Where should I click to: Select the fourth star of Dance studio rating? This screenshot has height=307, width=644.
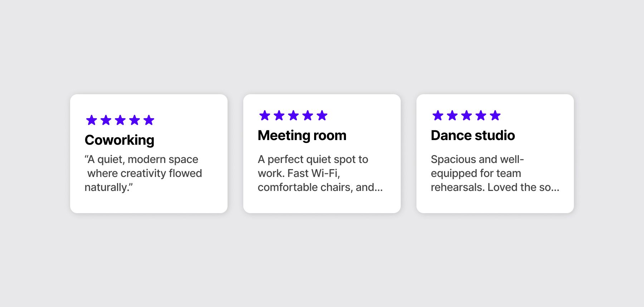tap(481, 115)
